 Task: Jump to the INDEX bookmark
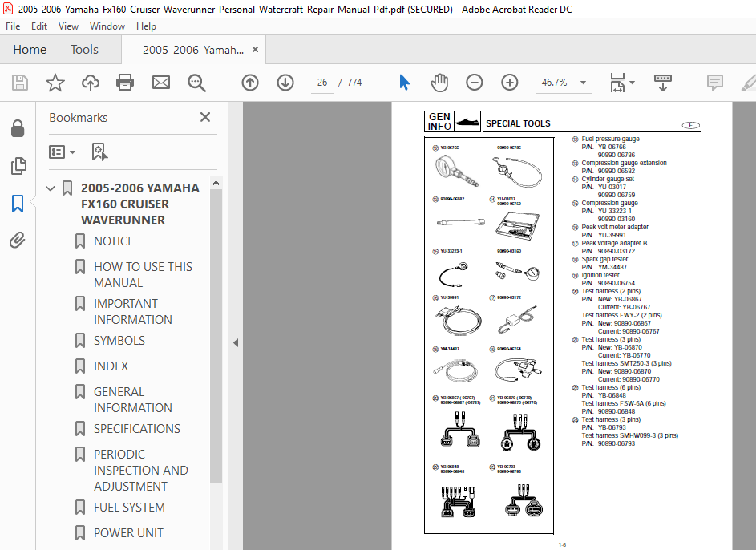coord(111,366)
